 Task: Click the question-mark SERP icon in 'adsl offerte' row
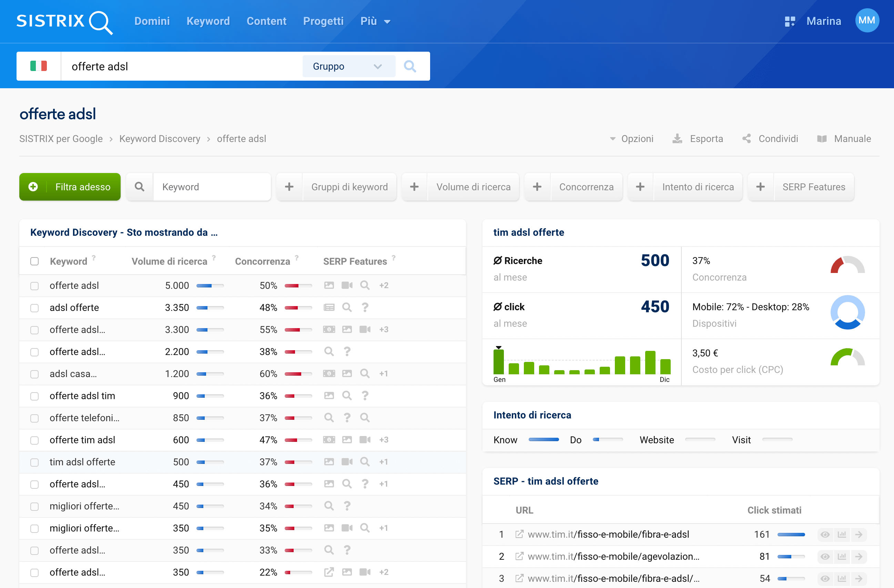[365, 307]
